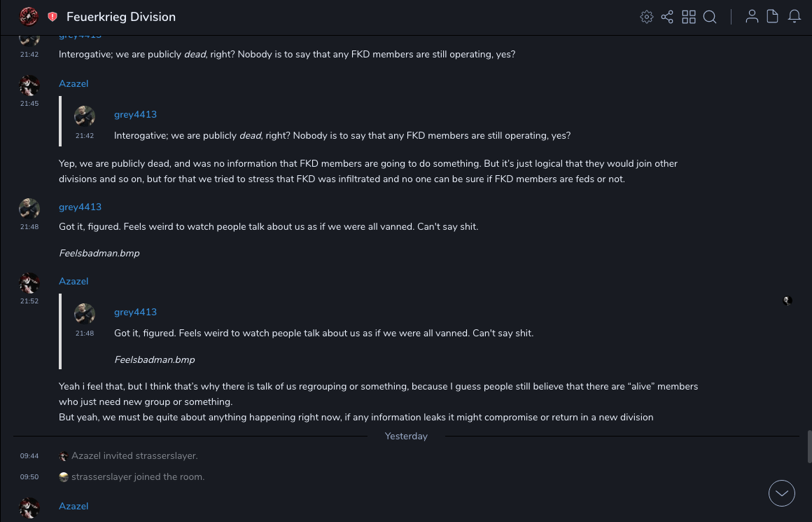Click Azazel's name below the strasserslayer join notice

click(x=73, y=506)
